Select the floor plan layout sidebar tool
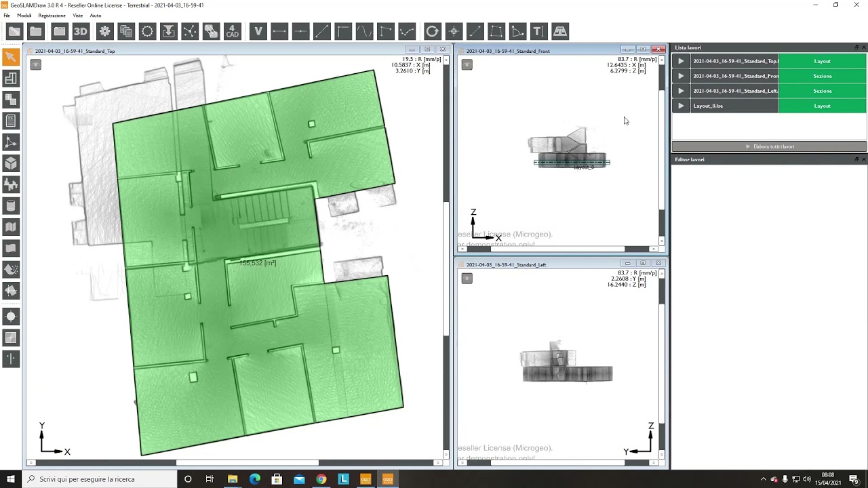The image size is (868, 488). click(11, 79)
